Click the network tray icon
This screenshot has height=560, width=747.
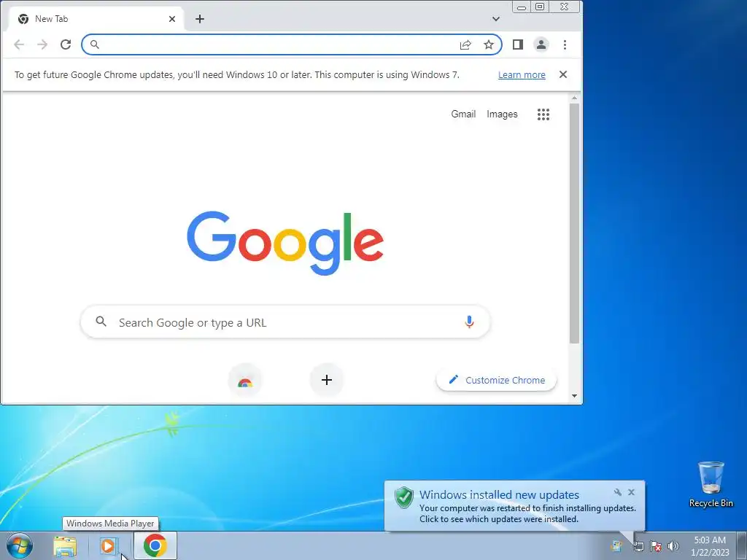point(638,546)
